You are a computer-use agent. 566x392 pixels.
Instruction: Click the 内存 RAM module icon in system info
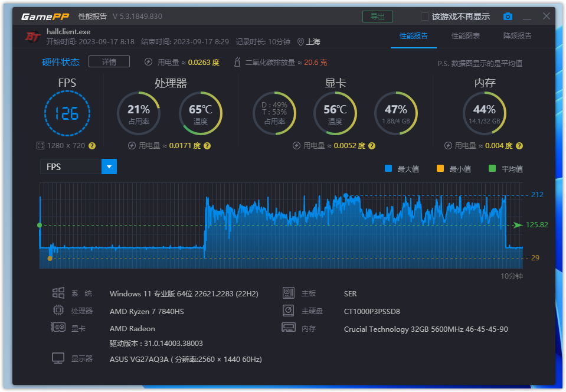pyautogui.click(x=289, y=328)
